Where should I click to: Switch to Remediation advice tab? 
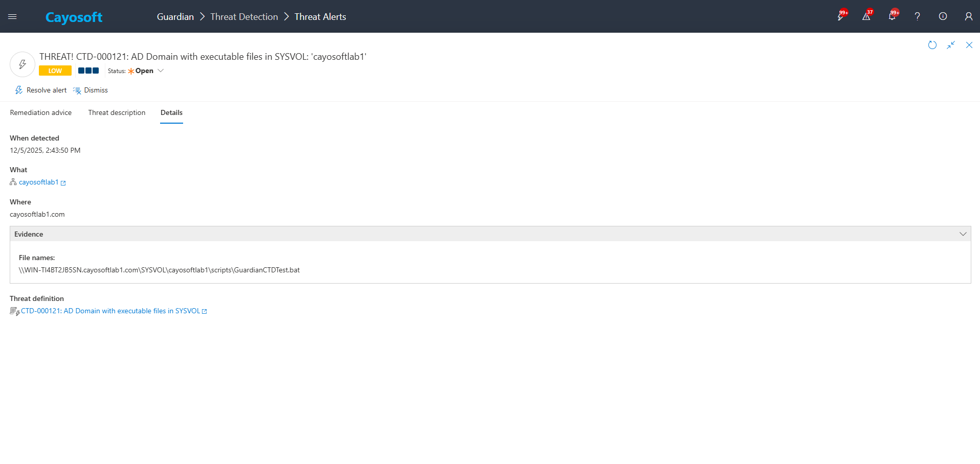41,112
